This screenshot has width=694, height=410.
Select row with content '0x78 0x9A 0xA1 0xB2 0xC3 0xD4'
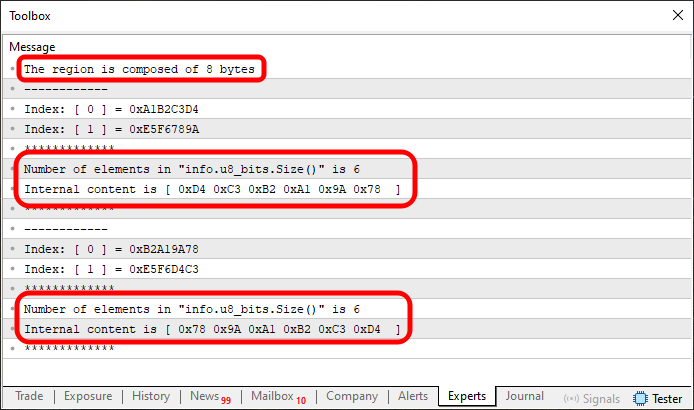[x=347, y=329]
